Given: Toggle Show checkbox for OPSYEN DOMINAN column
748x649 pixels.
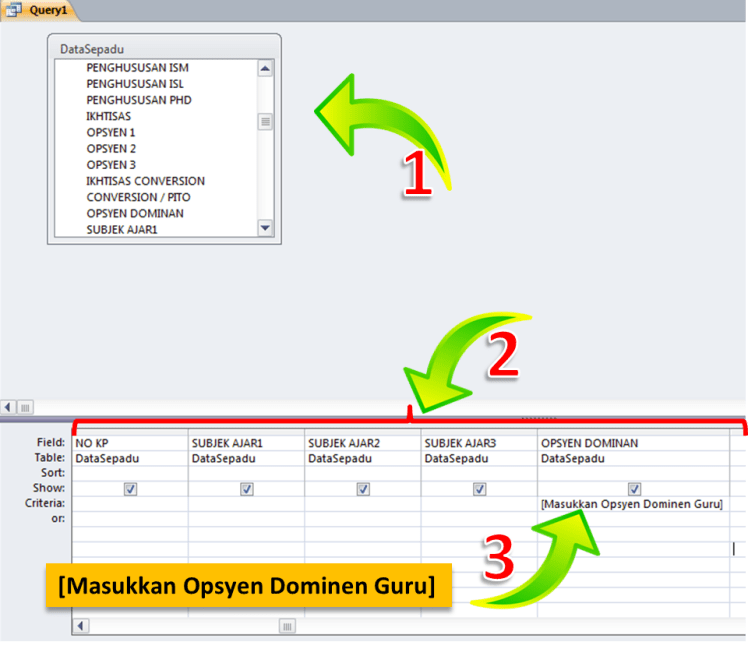Looking at the screenshot, I should pos(634,489).
